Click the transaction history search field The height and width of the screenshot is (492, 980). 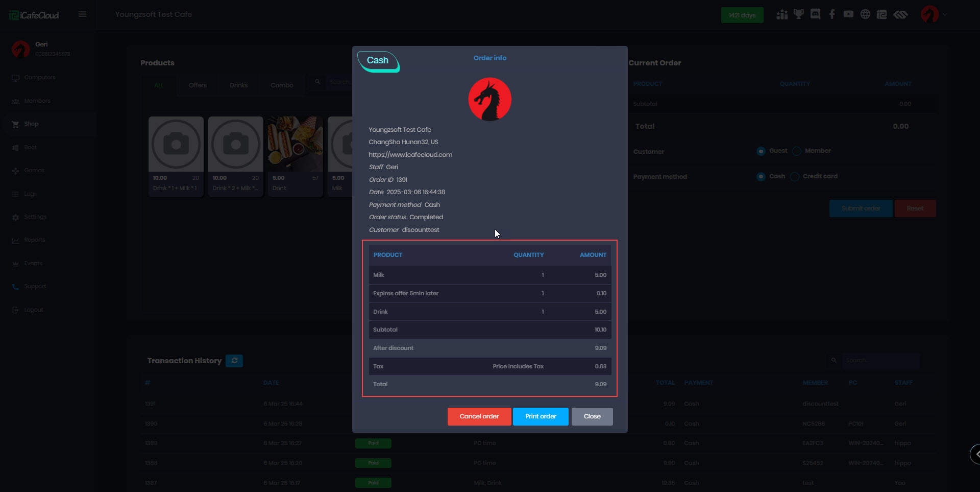pos(880,361)
